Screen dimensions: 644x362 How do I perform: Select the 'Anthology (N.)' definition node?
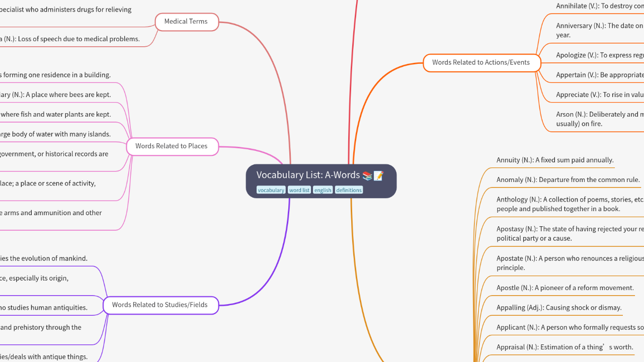[x=570, y=204]
